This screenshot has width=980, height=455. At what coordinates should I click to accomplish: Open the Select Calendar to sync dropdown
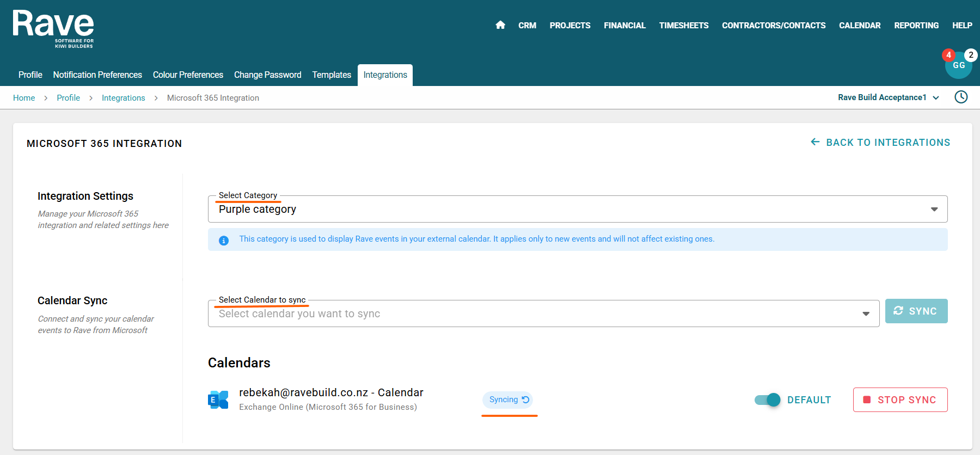[543, 313]
